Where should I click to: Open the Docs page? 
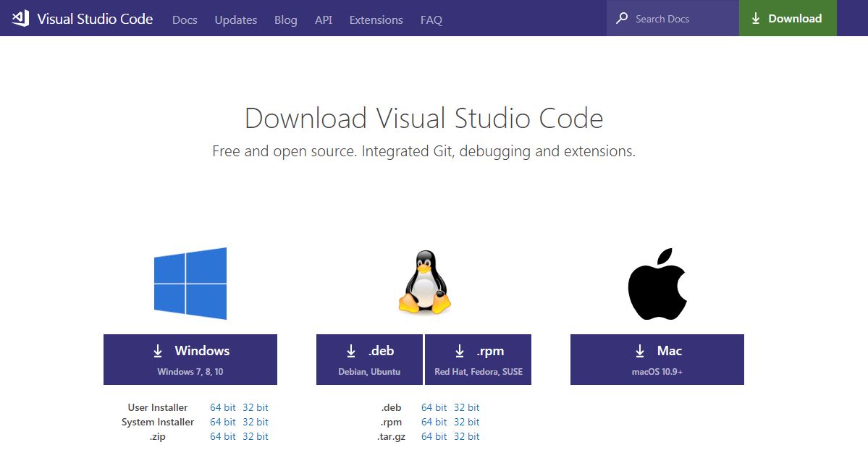185,20
